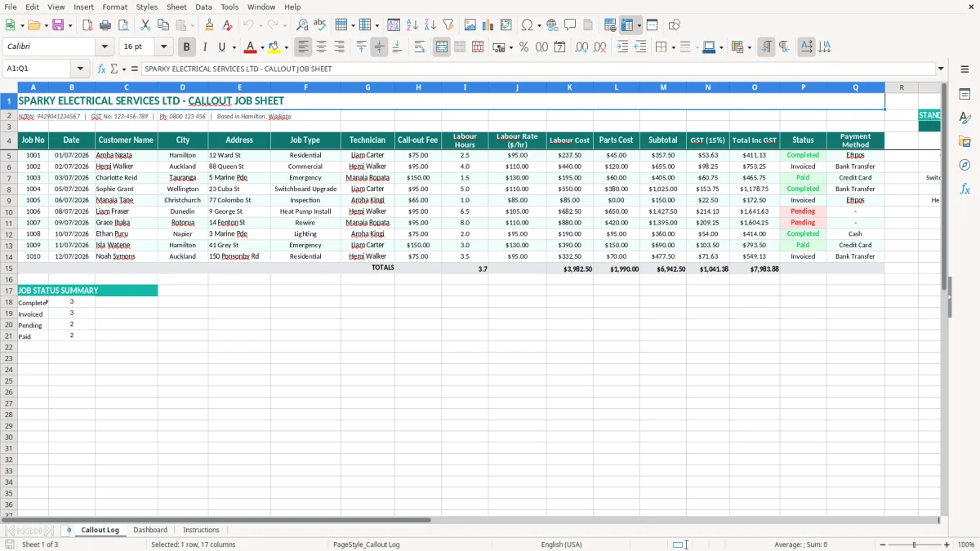Open font color dropdown arrow
The image size is (980, 551).
(262, 47)
